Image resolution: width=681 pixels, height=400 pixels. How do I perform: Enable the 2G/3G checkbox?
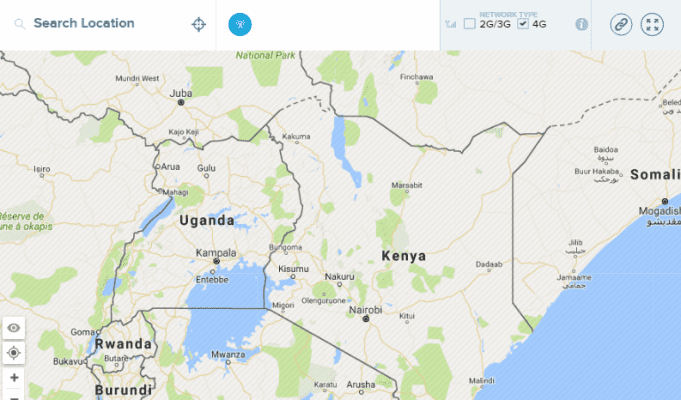(x=469, y=23)
